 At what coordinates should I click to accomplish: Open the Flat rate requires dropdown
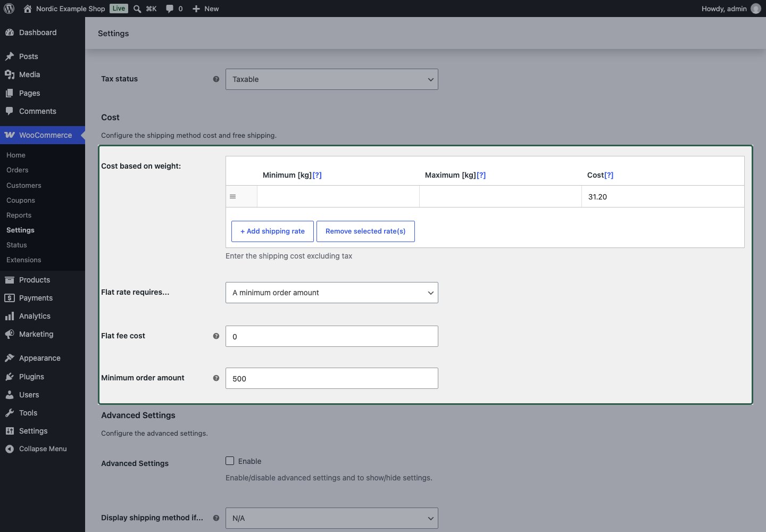tap(332, 293)
